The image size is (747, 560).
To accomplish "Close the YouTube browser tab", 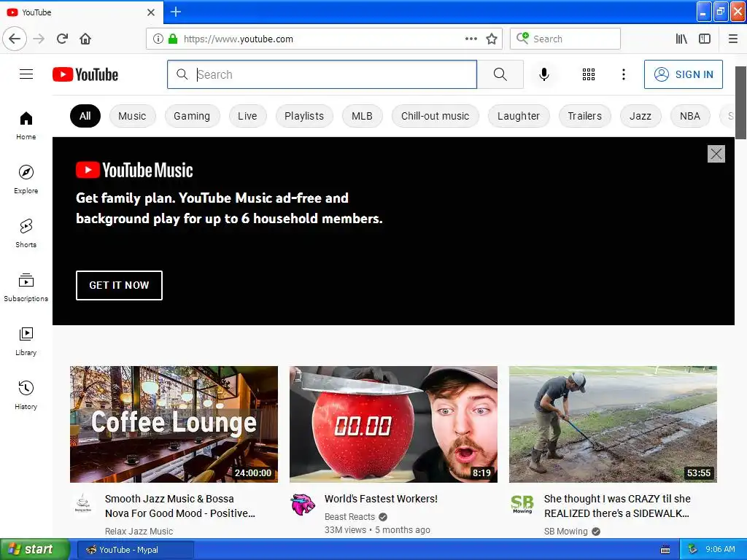I will (151, 12).
